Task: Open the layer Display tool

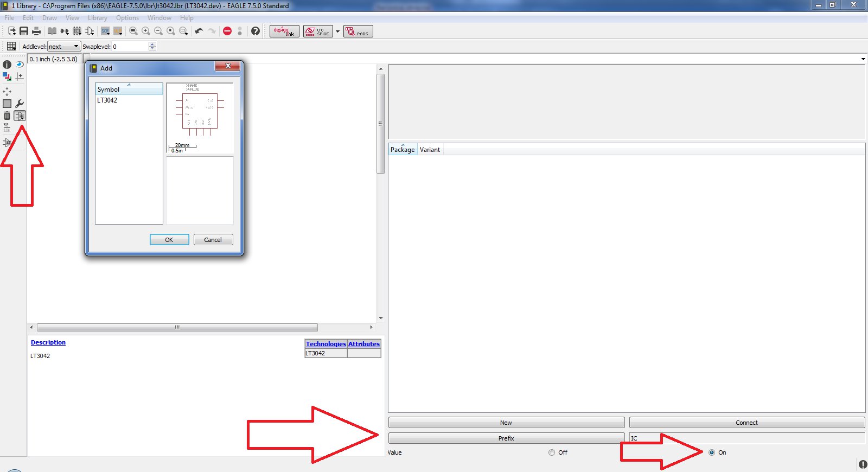Action: (x=7, y=76)
